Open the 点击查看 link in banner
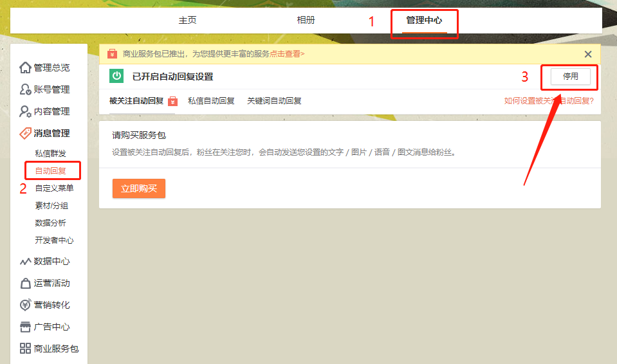The height and width of the screenshot is (364, 617). pyautogui.click(x=287, y=54)
